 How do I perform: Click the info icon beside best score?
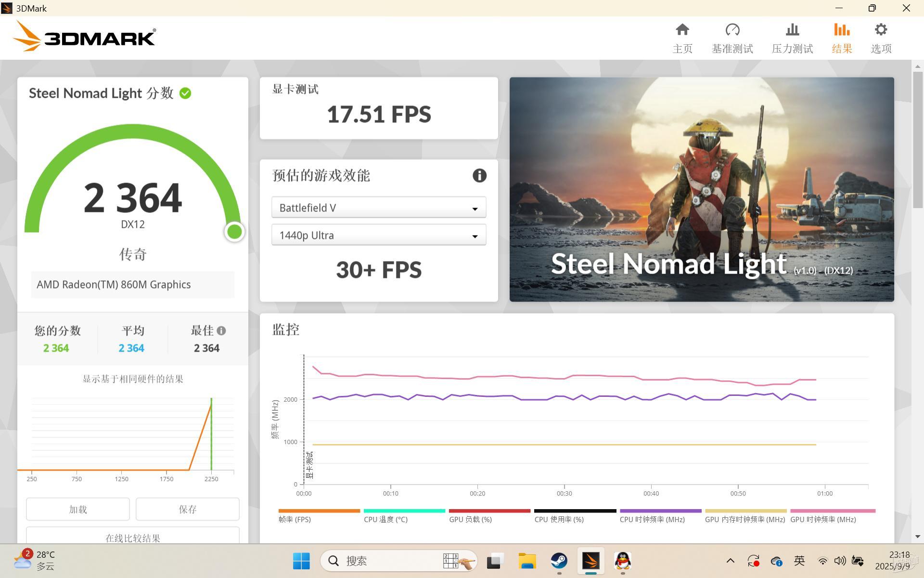point(221,331)
